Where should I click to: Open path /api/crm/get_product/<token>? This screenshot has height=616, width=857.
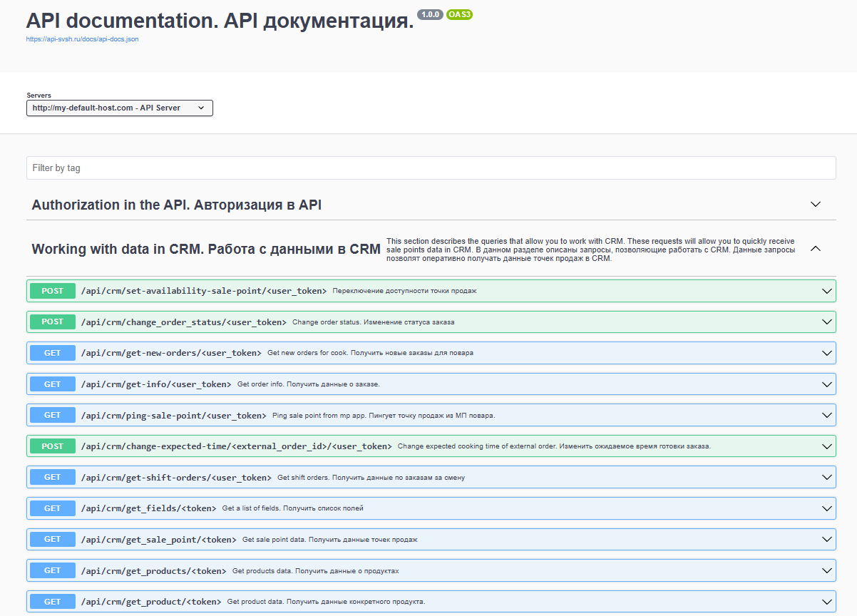coord(152,602)
